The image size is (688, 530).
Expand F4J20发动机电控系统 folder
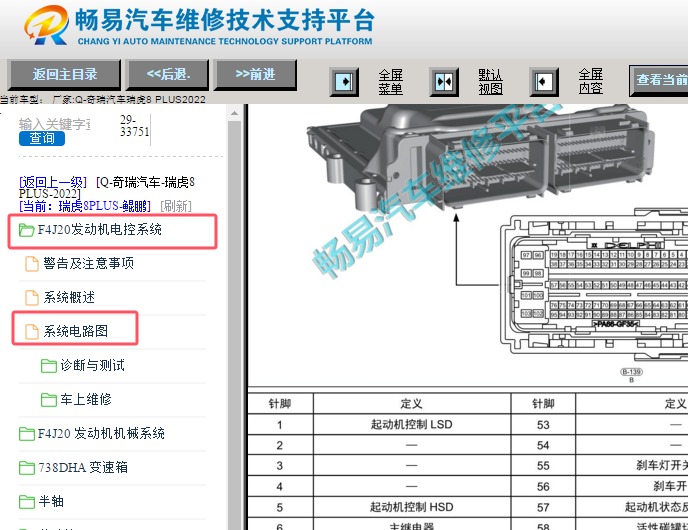pyautogui.click(x=100, y=229)
